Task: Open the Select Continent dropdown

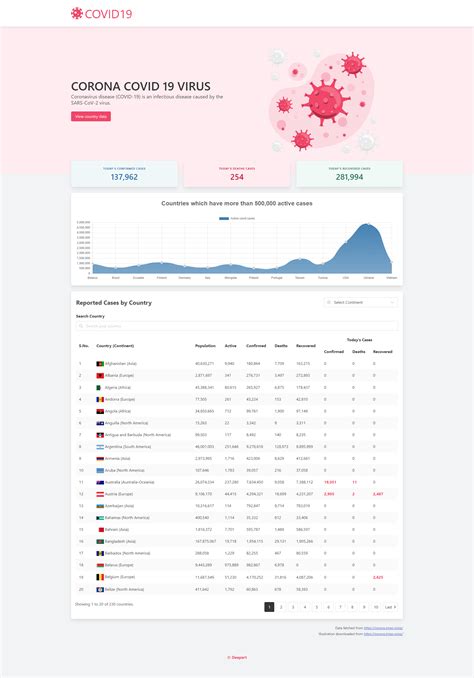Action: point(360,302)
